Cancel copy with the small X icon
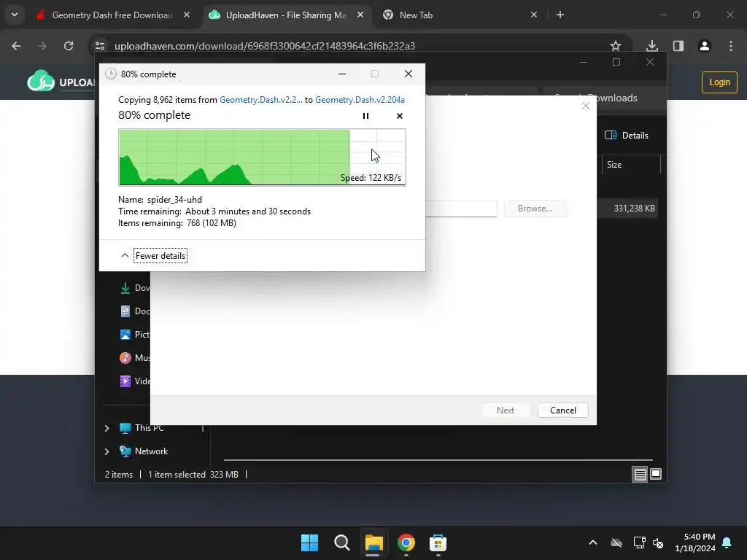The height and width of the screenshot is (560, 747). tap(399, 116)
